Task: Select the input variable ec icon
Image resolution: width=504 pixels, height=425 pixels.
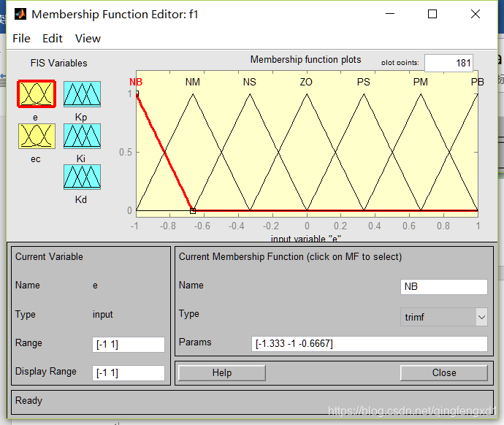Action: pos(37,137)
